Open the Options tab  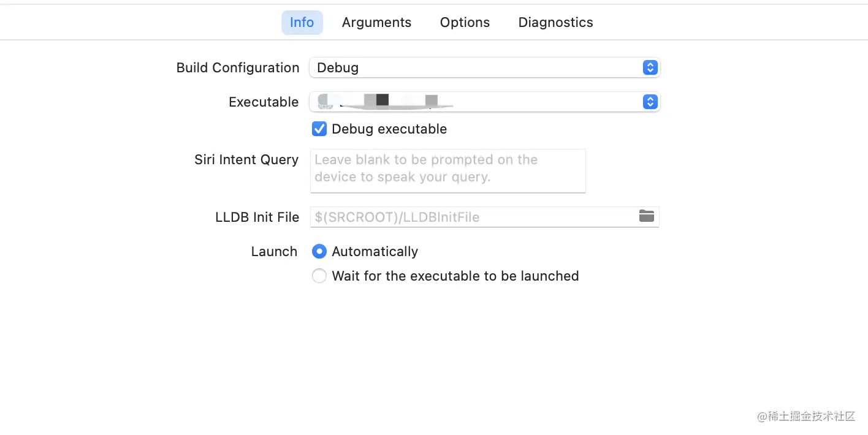(465, 23)
